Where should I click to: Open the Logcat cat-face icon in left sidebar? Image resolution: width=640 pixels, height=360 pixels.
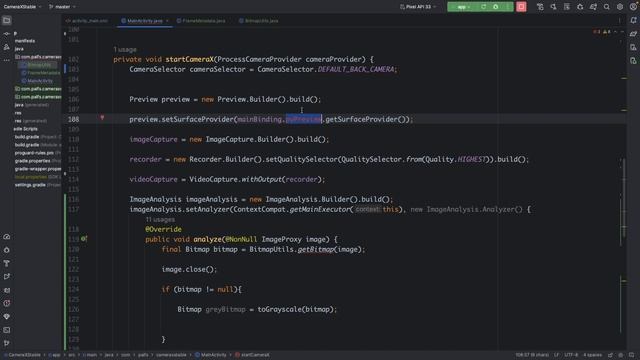coord(7,290)
